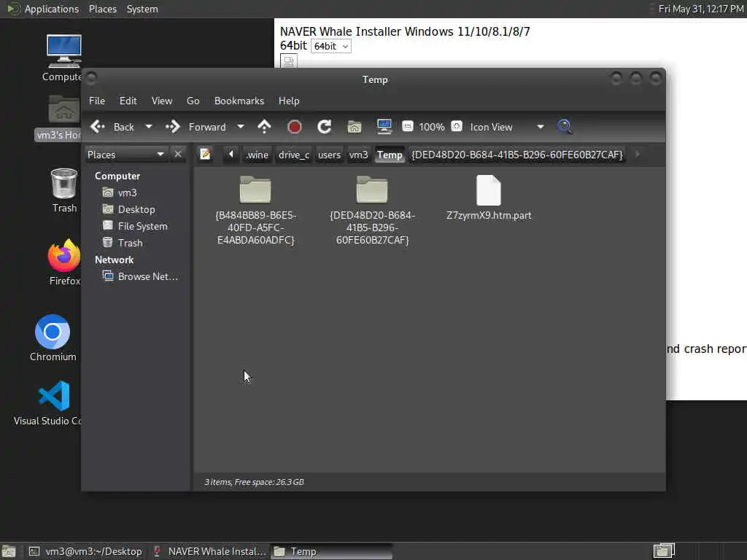747x560 pixels.
Task: Click the zoom out icon
Action: pos(407,127)
